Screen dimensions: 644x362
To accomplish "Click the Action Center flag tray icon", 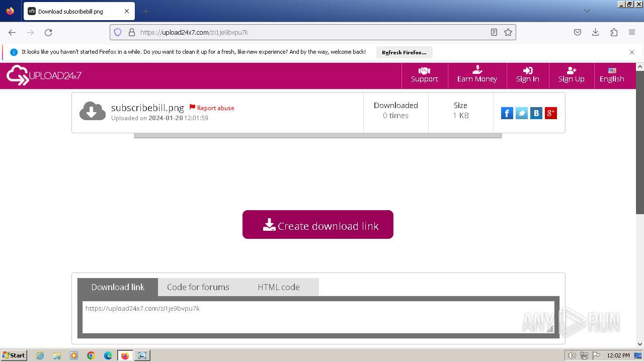I will 596,355.
